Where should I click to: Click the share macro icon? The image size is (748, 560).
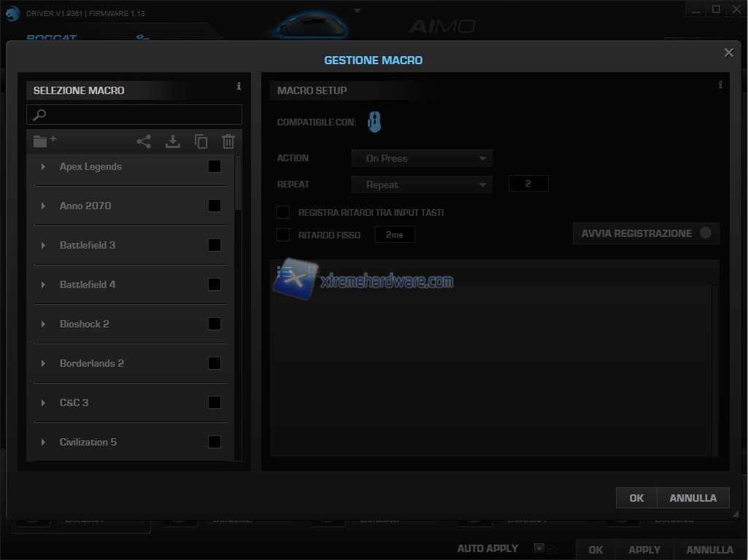(x=144, y=141)
